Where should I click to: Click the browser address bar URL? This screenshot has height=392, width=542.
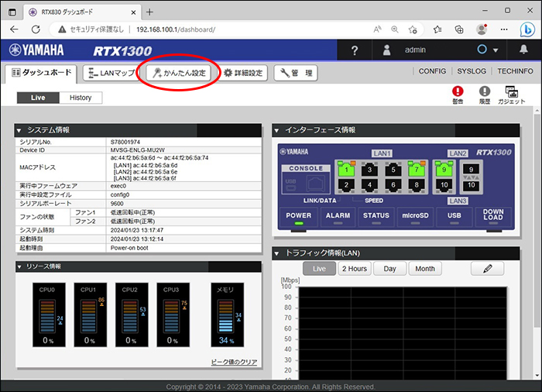(x=176, y=29)
